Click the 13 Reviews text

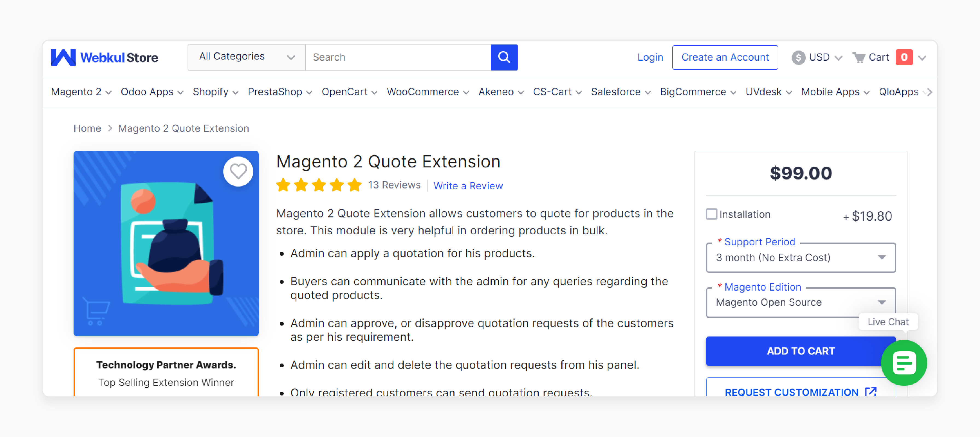coord(394,185)
